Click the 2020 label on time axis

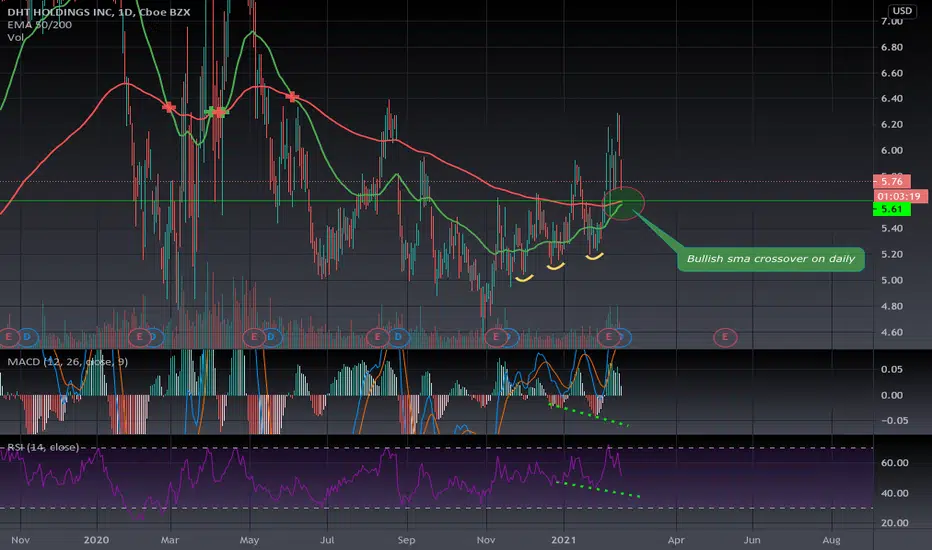coord(96,540)
